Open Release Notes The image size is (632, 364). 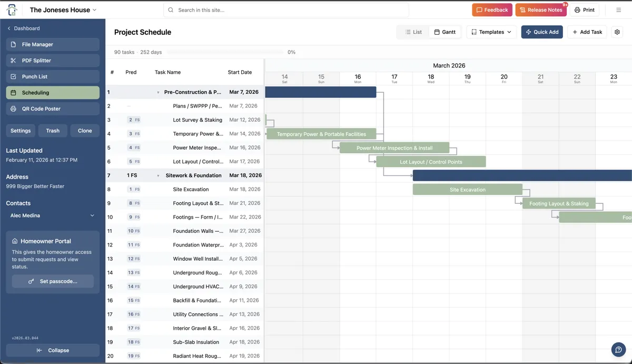[x=541, y=9]
